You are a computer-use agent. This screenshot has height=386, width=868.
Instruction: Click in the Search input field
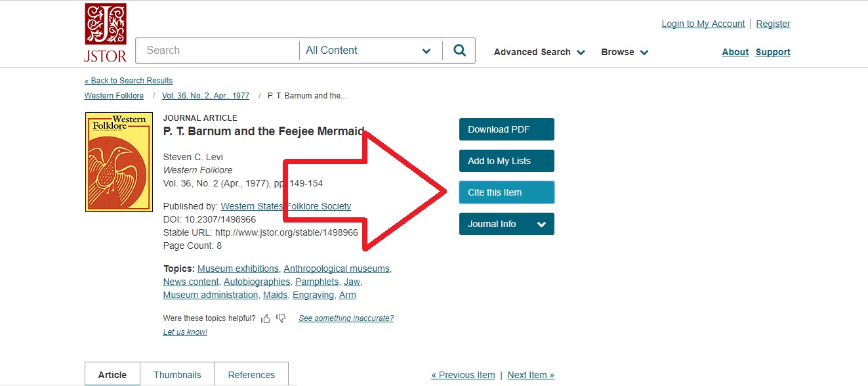pyautogui.click(x=217, y=51)
